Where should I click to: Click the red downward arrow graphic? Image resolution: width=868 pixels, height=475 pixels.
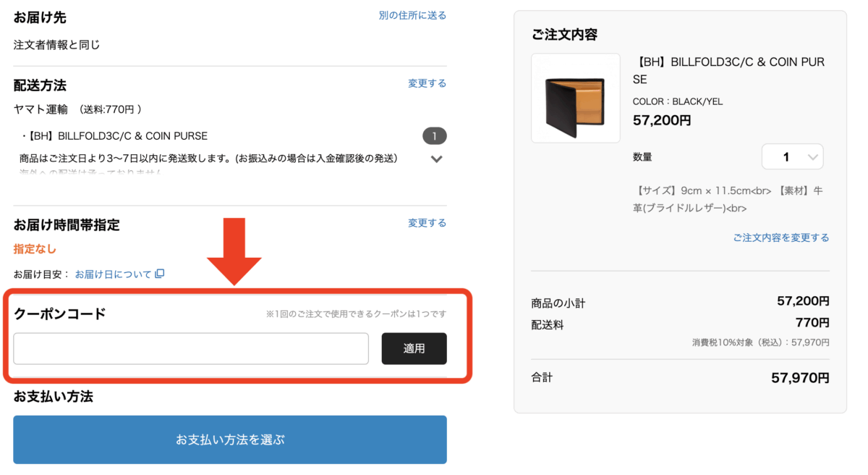coord(234,250)
